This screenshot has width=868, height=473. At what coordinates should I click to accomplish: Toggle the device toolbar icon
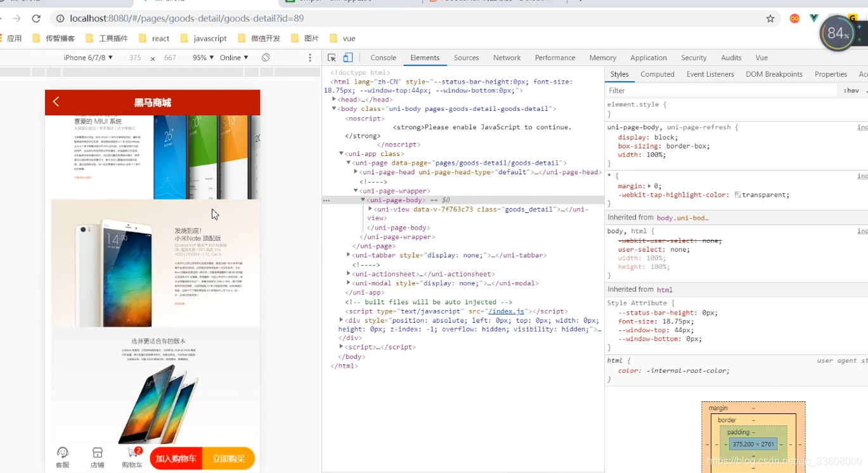point(347,58)
